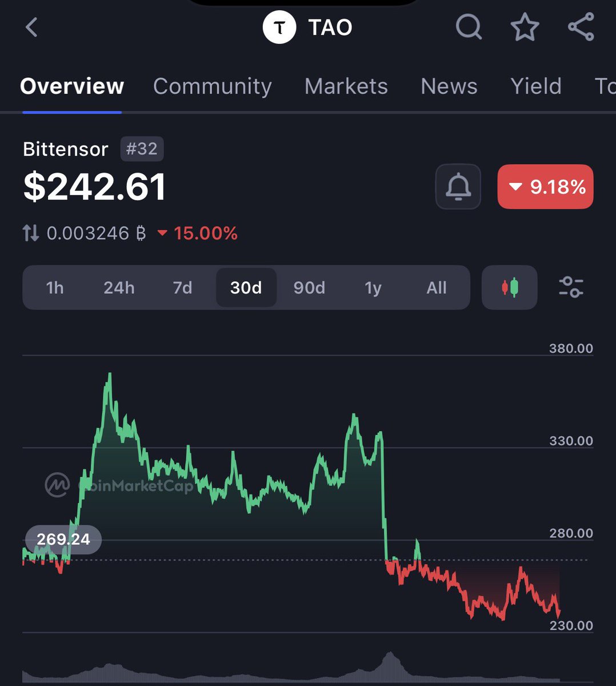Select the All chart range

click(x=437, y=288)
